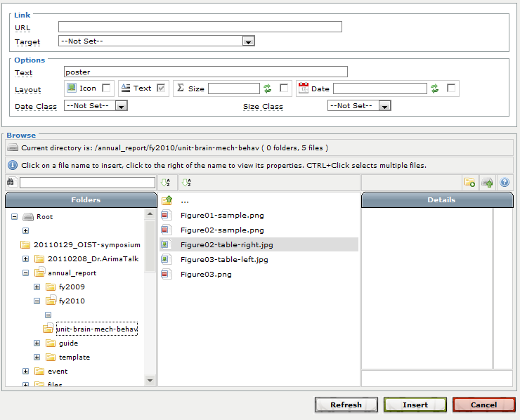Click the parent directory up-arrow icon
Viewport: 520px width, 420px height.
pyautogui.click(x=167, y=201)
